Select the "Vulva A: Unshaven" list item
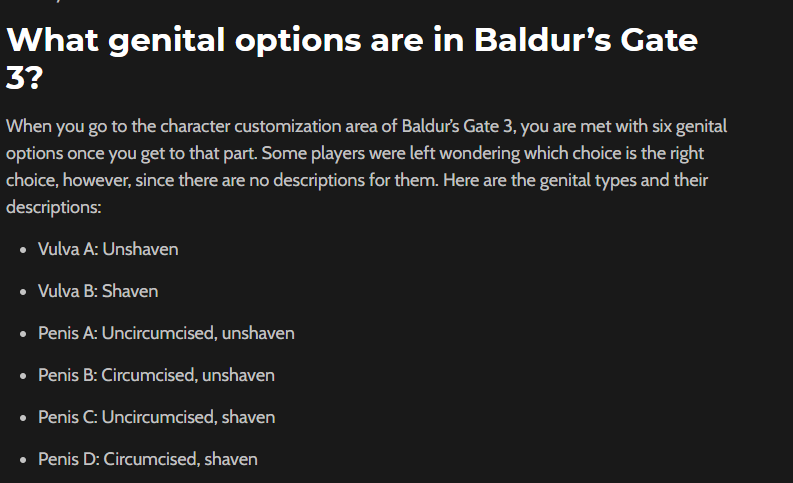 click(x=108, y=249)
